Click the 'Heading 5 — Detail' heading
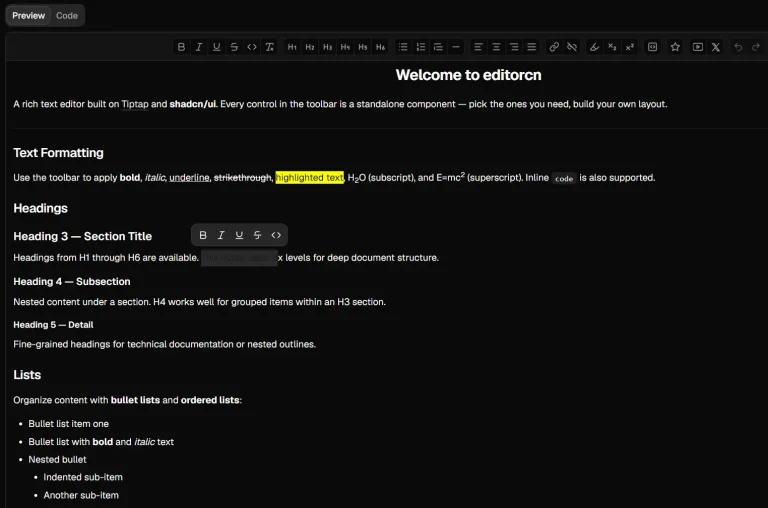The height and width of the screenshot is (508, 768). click(53, 325)
